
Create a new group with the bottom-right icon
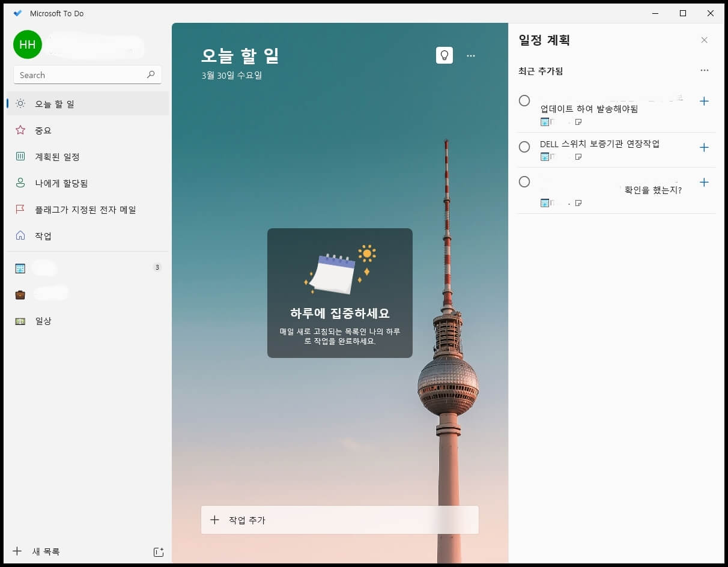(x=158, y=551)
